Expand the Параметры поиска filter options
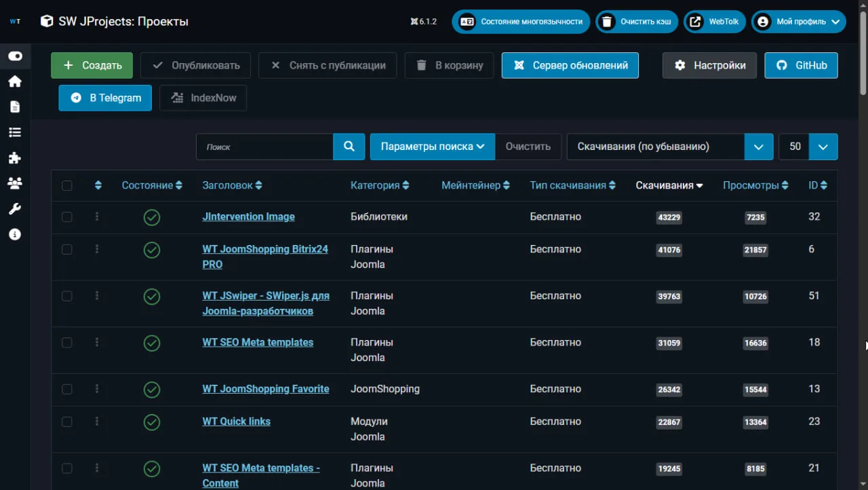The image size is (868, 490). point(433,147)
